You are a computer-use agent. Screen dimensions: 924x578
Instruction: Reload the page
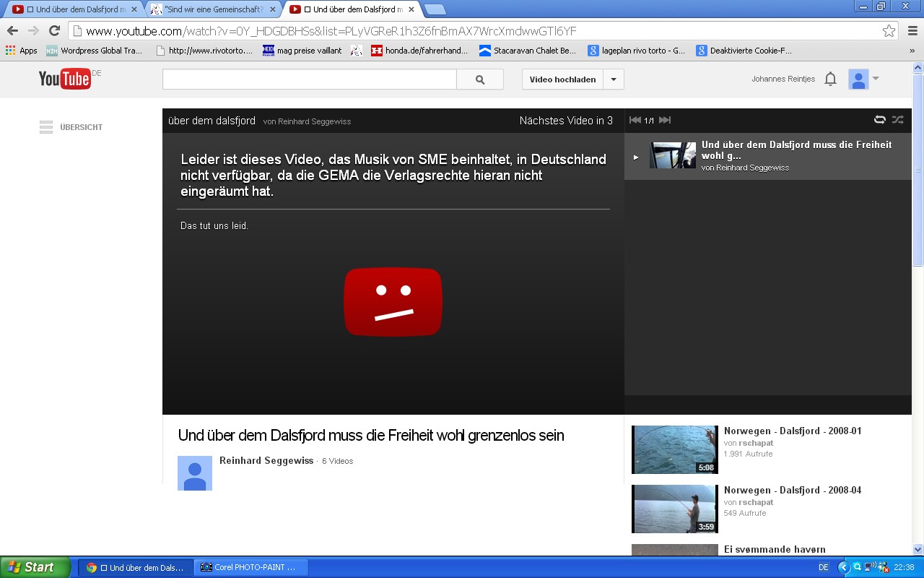coord(54,30)
